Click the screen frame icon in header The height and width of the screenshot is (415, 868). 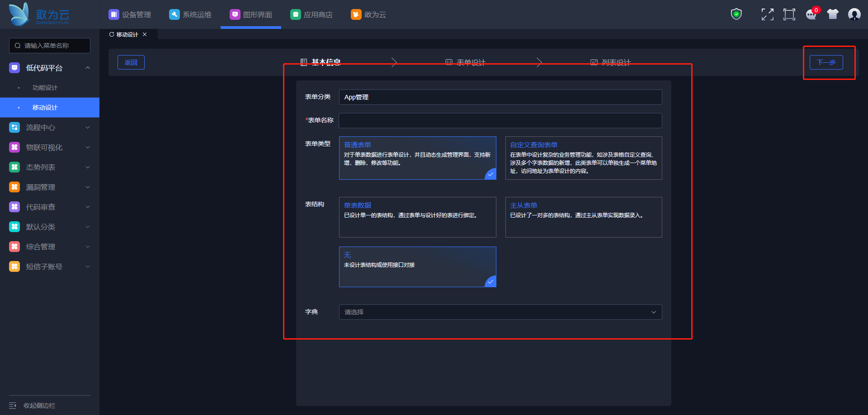(789, 14)
